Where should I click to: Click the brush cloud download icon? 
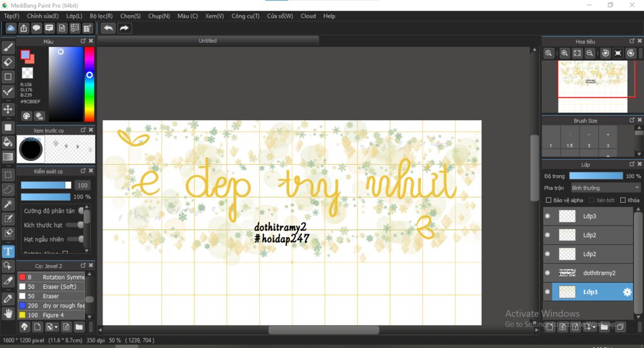pyautogui.click(x=25, y=327)
